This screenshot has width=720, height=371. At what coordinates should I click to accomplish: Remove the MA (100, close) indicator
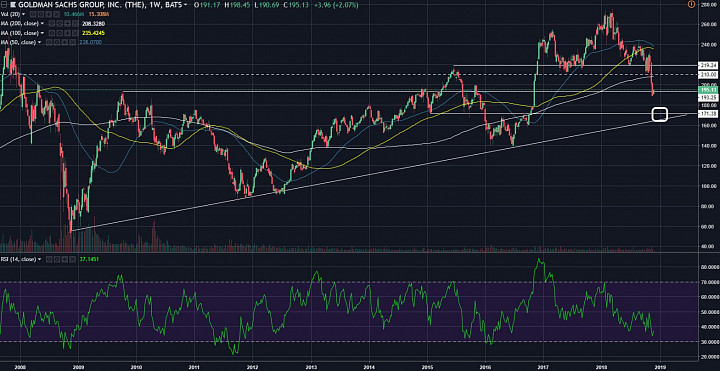[x=75, y=33]
